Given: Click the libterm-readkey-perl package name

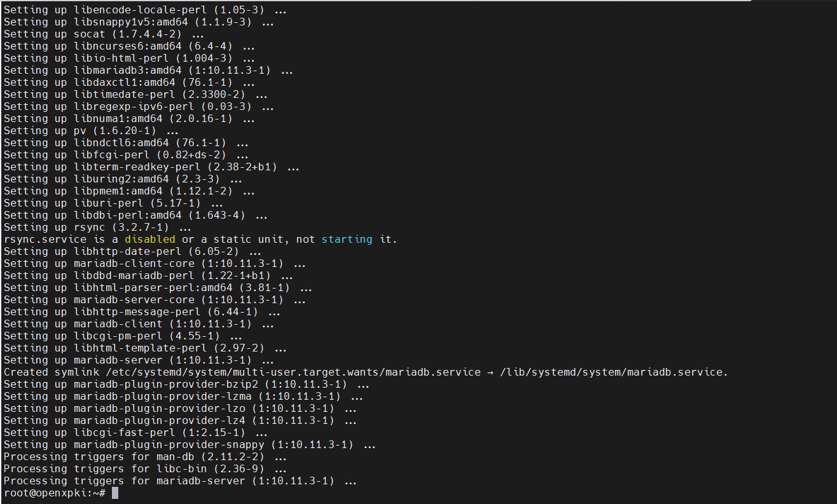Looking at the screenshot, I should point(137,167).
